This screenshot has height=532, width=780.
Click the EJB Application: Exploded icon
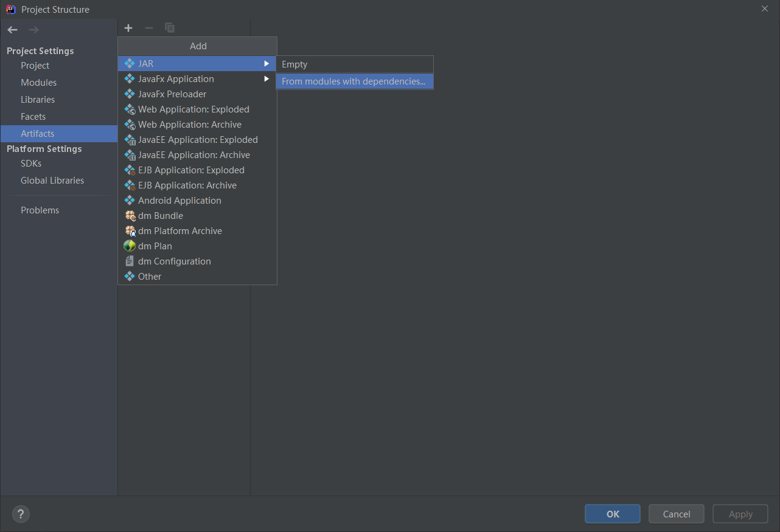pyautogui.click(x=129, y=170)
